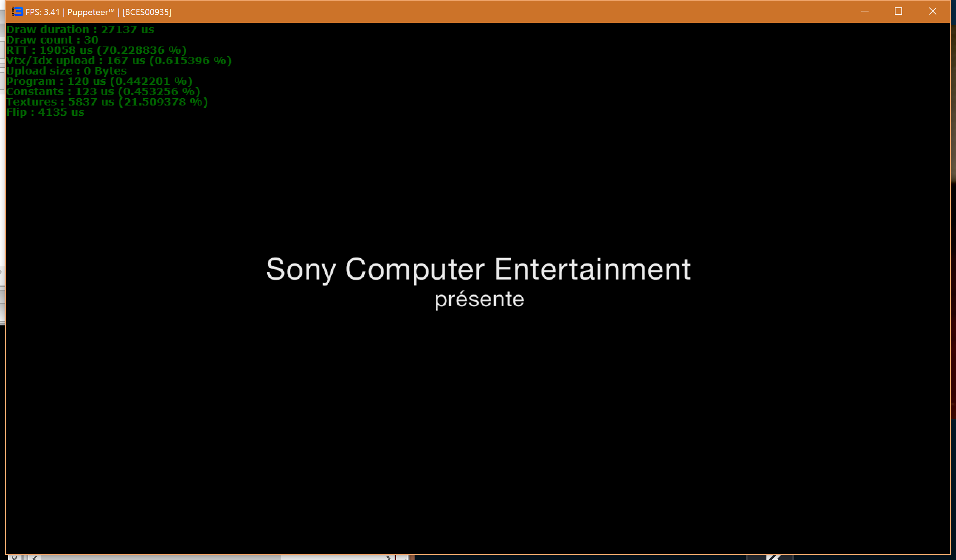Close the Puppeteer game window
Viewport: 956px width, 560px height.
(x=932, y=12)
